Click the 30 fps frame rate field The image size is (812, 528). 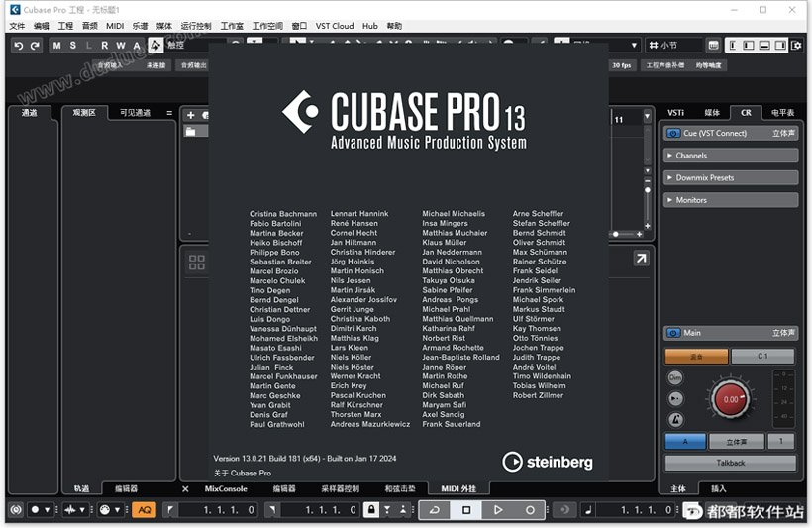coord(622,65)
